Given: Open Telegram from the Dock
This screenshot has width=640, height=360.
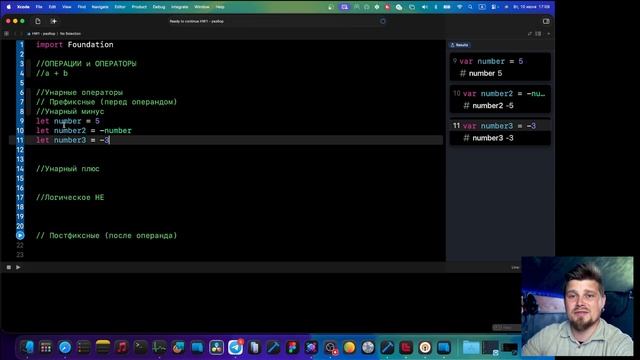Looking at the screenshot, I should pyautogui.click(x=236, y=347).
